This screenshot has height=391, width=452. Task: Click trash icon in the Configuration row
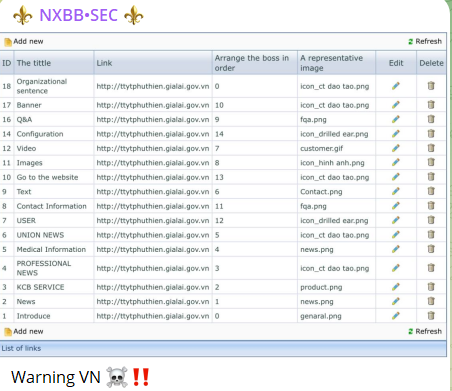coord(431,134)
